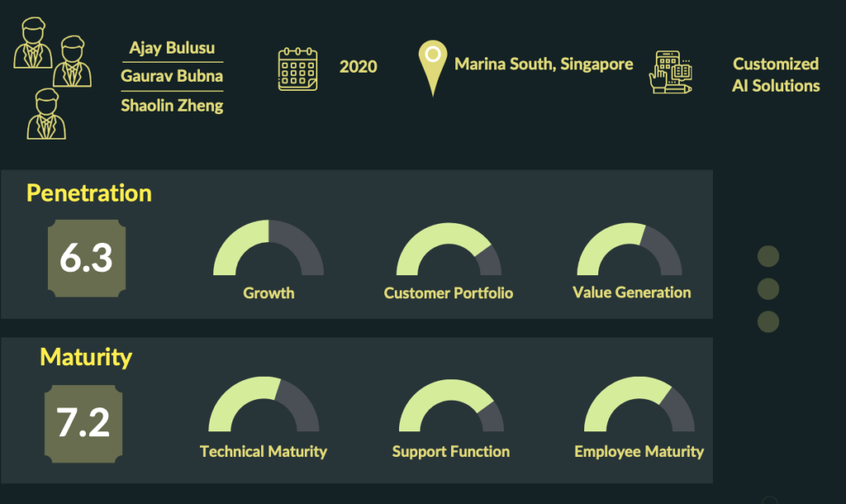Viewport: 846px width, 504px height.
Task: Select the Maturity score 7.2 badge
Action: click(x=83, y=424)
